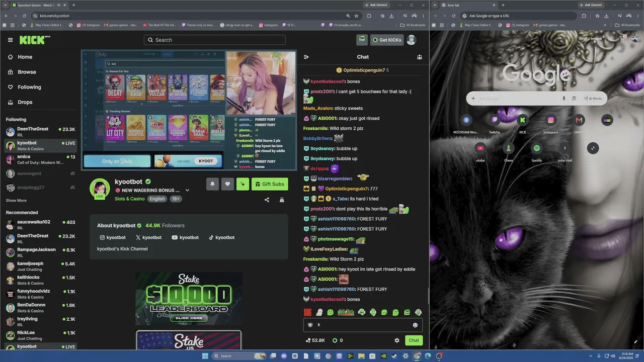Bookmark the Kick page with the star
Screen dimensions: 644x362
[356, 16]
